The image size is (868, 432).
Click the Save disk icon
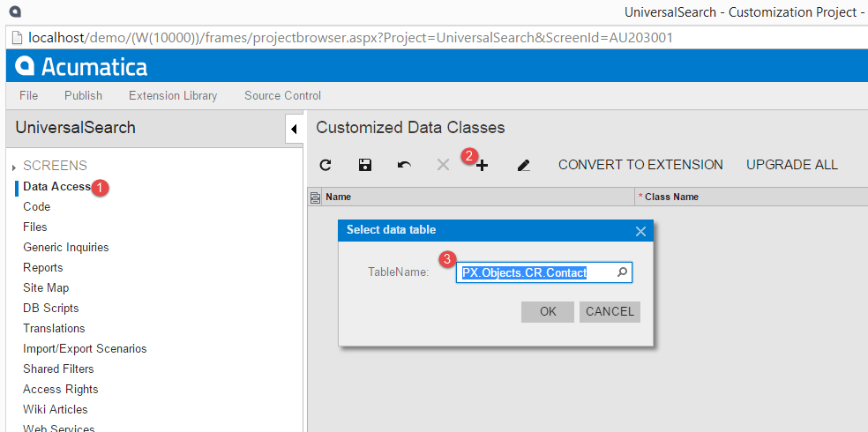click(364, 165)
